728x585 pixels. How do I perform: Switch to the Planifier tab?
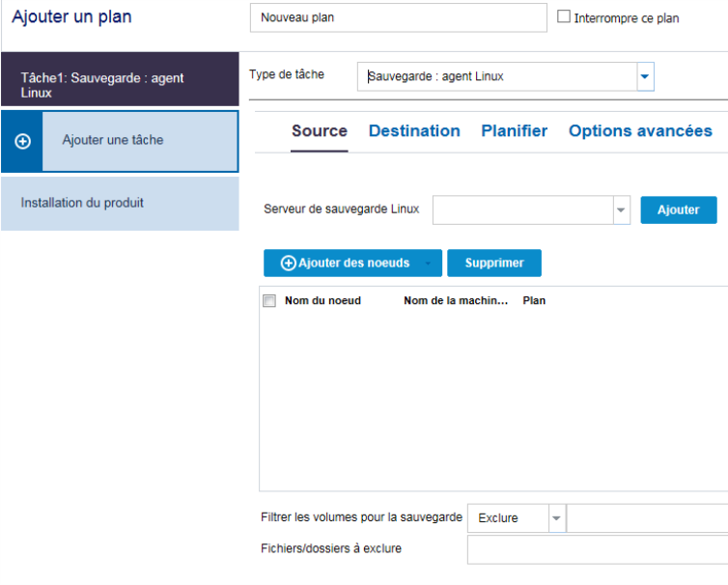click(514, 131)
